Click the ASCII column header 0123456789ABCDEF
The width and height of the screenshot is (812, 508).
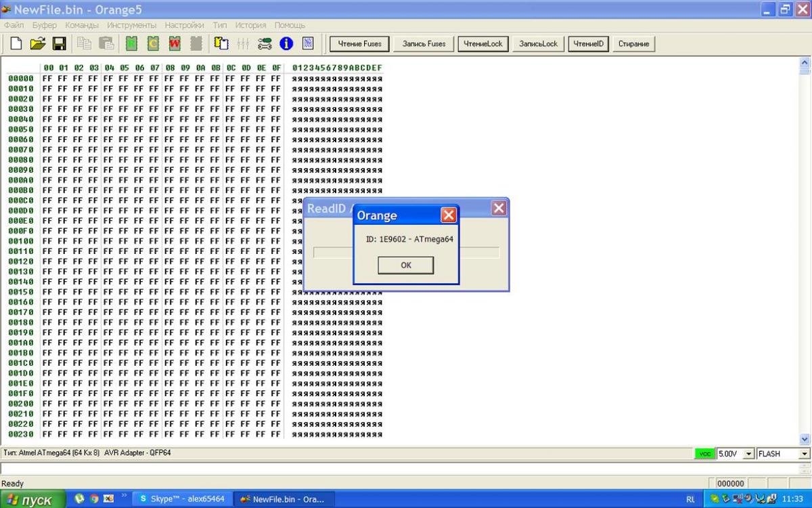[337, 68]
